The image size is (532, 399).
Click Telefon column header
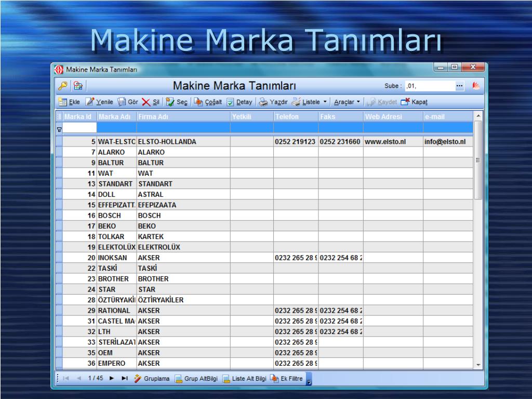[296, 117]
